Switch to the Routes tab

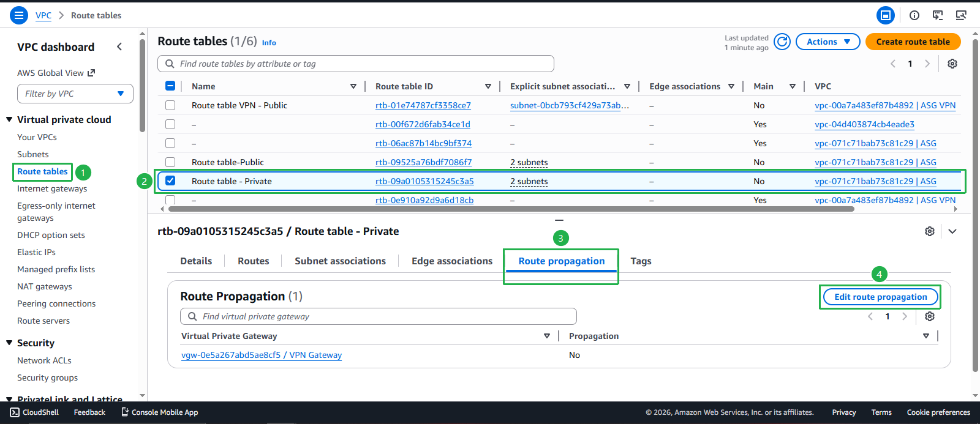coord(254,261)
